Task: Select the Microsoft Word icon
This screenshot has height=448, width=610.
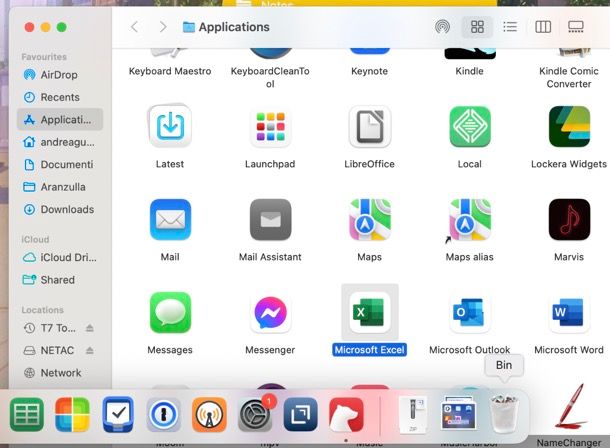Action: 569,312
